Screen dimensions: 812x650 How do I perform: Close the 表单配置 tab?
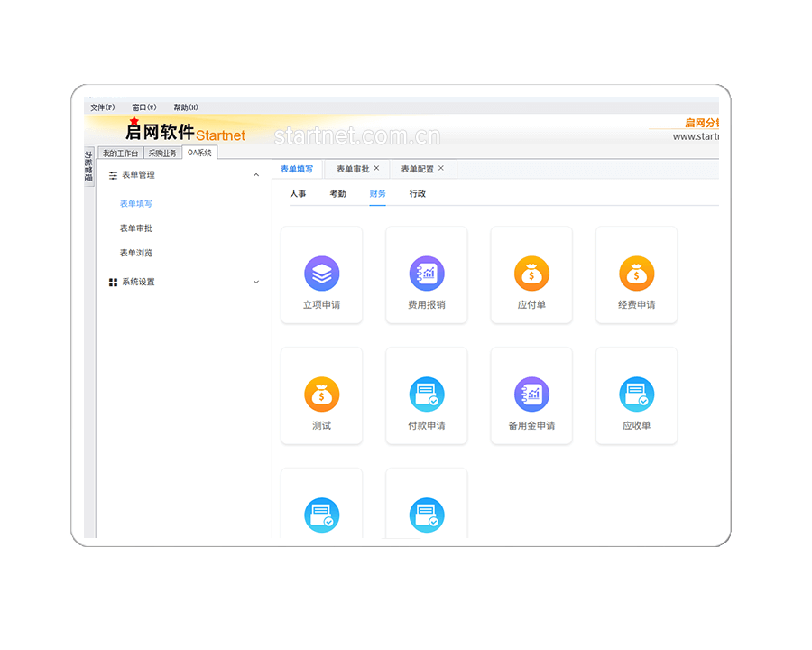(x=441, y=169)
